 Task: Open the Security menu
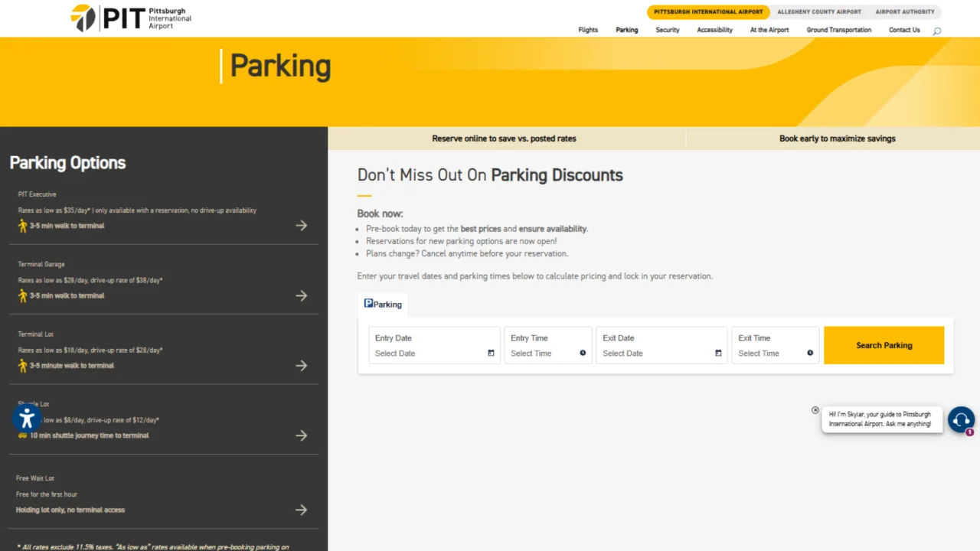668,30
